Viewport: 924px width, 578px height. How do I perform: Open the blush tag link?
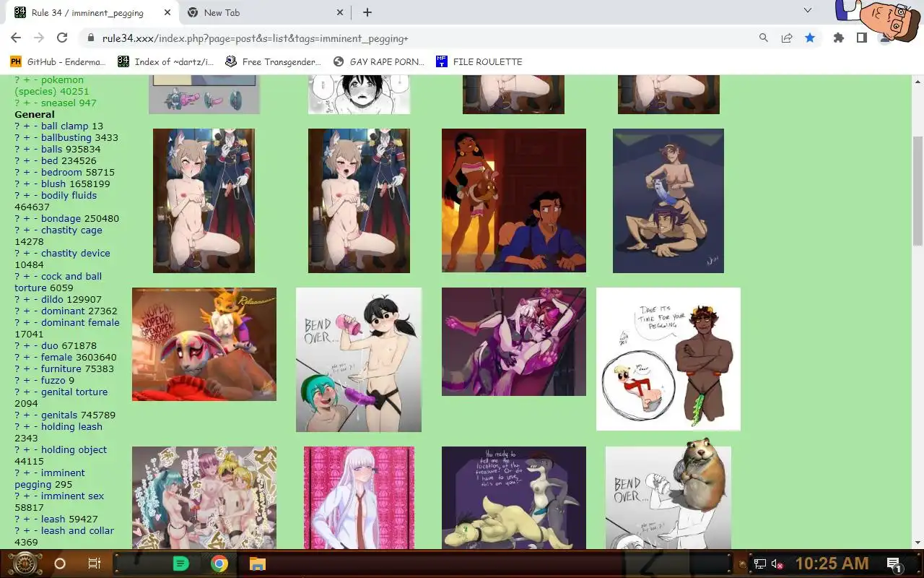click(x=53, y=184)
